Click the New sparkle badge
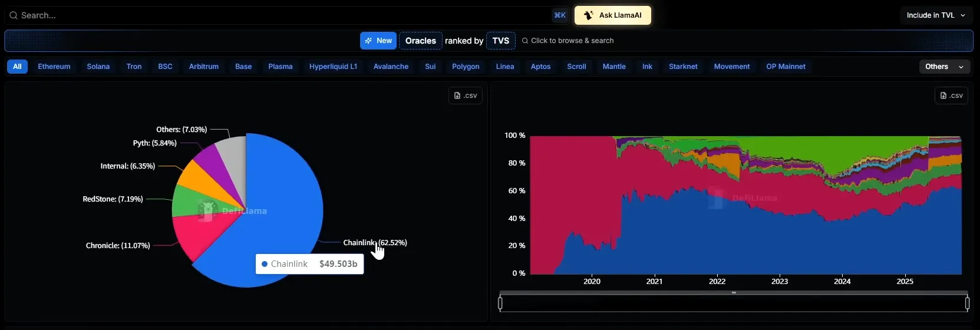 (x=378, y=41)
